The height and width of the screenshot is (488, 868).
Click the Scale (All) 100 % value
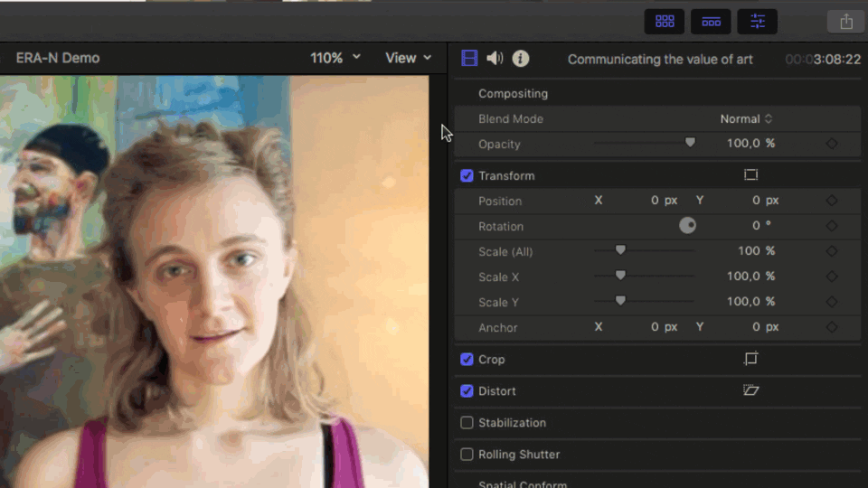point(756,250)
